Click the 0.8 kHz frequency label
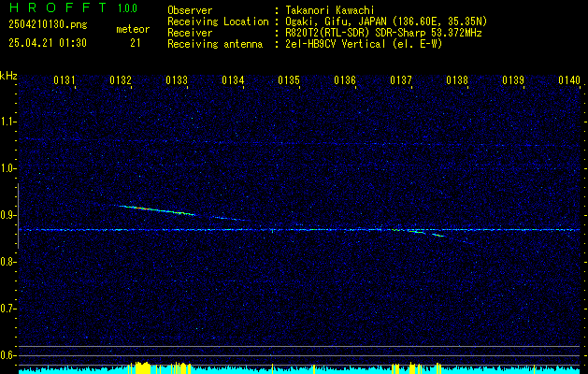Screen dimensions: 588x374 click(7, 262)
